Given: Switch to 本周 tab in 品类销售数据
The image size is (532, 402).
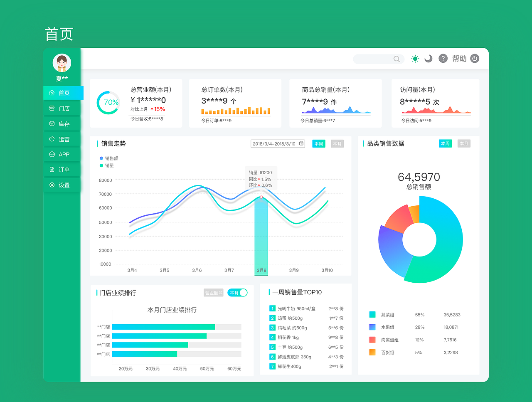Looking at the screenshot, I should tap(445, 143).
